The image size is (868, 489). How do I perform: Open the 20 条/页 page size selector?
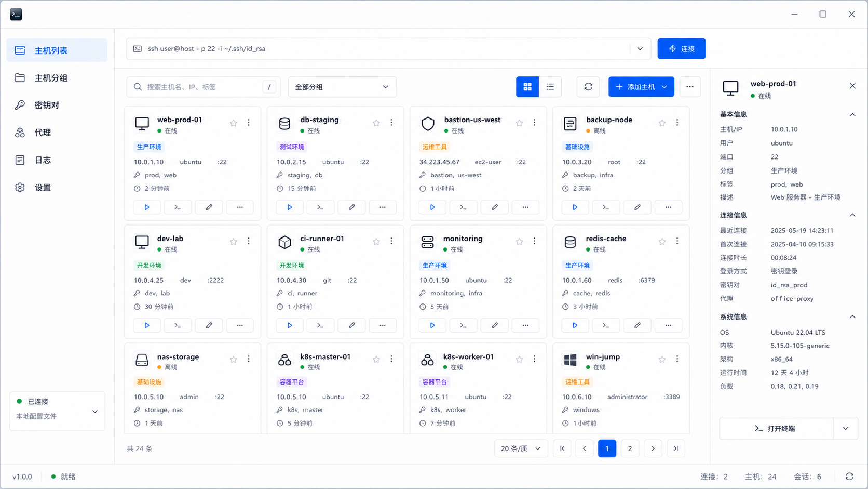click(x=521, y=448)
